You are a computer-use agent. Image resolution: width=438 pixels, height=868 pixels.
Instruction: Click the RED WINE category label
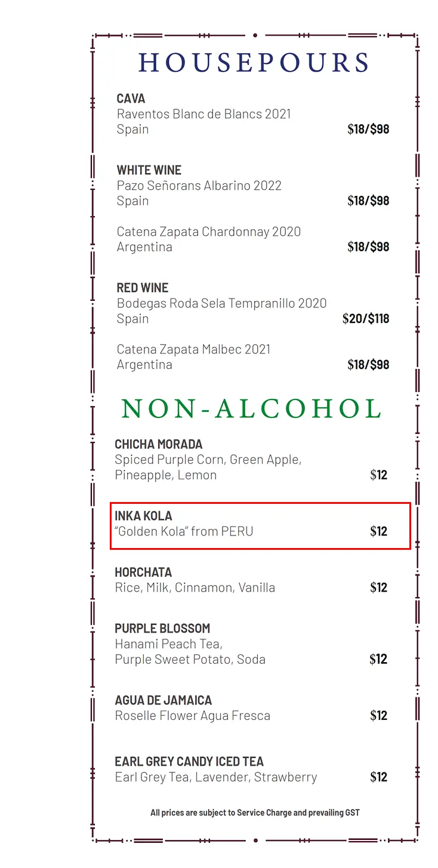click(143, 288)
